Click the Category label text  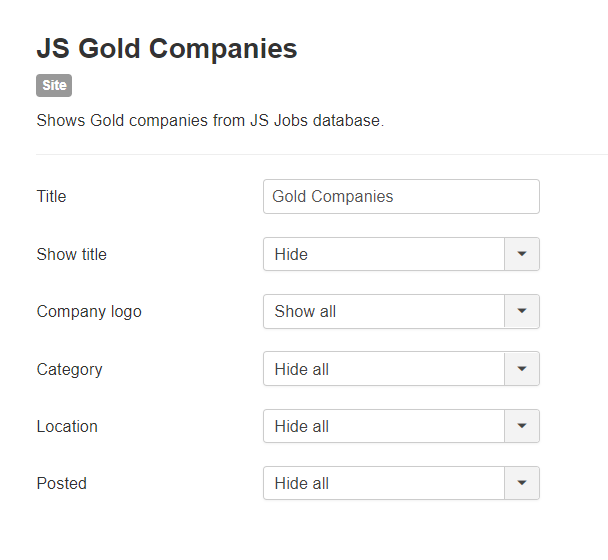(x=69, y=369)
